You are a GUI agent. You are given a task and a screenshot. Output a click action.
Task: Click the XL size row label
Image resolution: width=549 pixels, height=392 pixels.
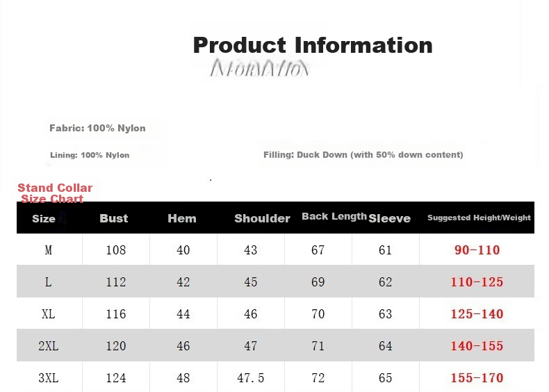click(x=49, y=314)
